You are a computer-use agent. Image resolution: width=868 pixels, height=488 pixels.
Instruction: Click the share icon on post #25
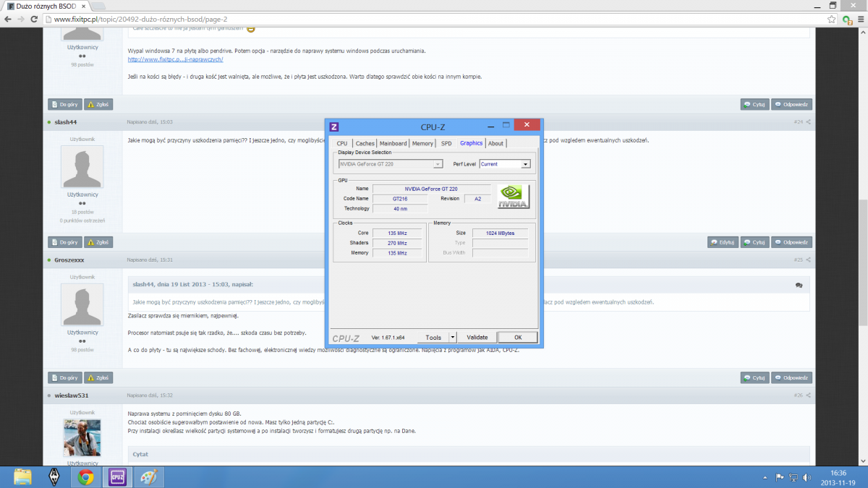[x=809, y=260]
